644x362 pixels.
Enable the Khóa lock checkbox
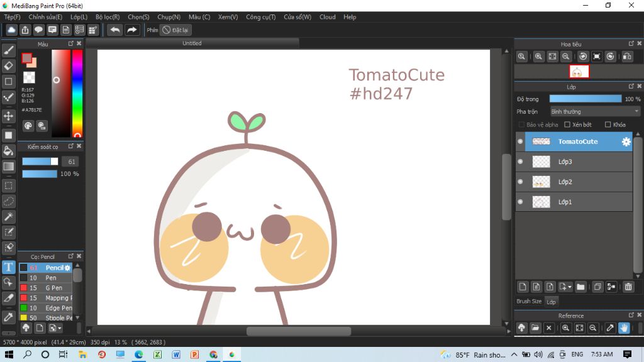coord(608,125)
